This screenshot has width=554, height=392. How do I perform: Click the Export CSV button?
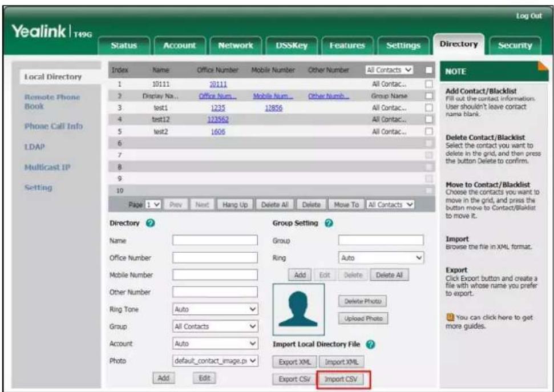294,379
